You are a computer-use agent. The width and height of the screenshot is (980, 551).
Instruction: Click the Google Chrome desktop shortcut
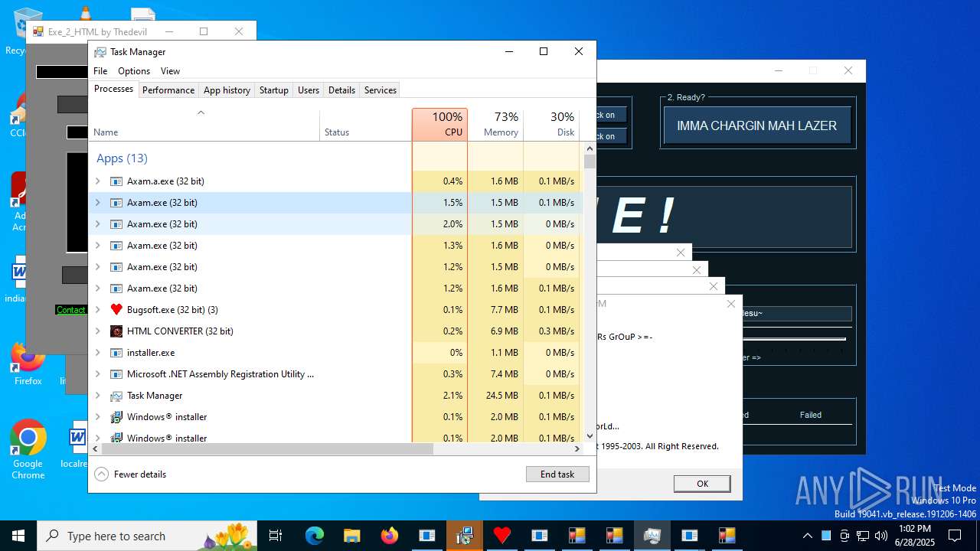click(x=28, y=449)
